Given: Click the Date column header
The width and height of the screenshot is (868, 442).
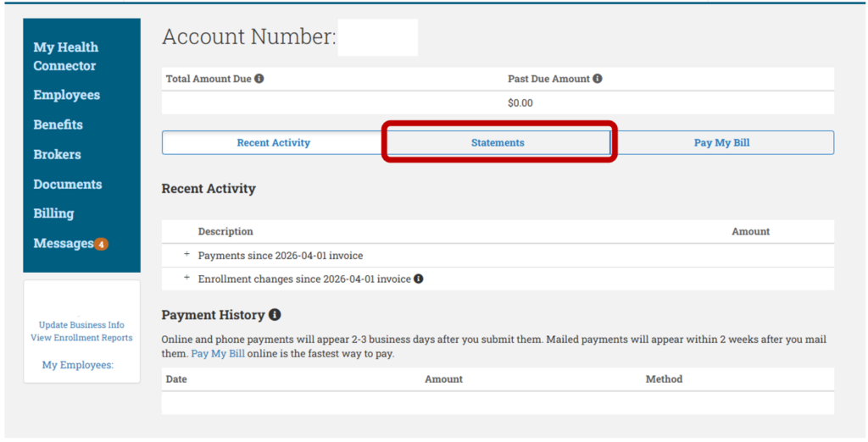Looking at the screenshot, I should click(176, 379).
